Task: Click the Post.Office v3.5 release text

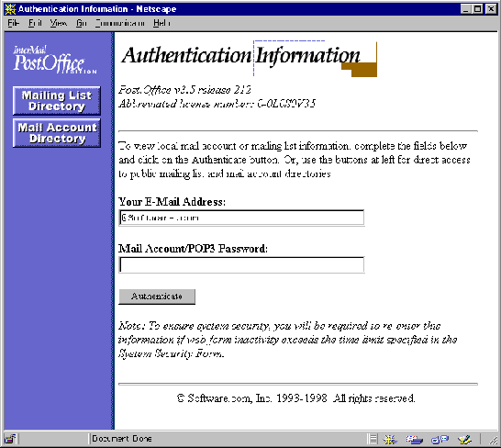Action: (184, 90)
